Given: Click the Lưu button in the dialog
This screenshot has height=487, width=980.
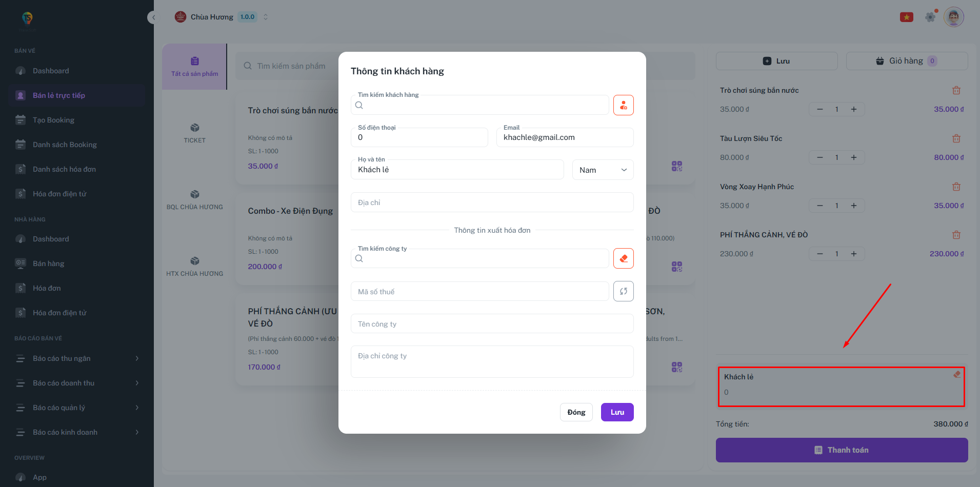Looking at the screenshot, I should [x=617, y=412].
